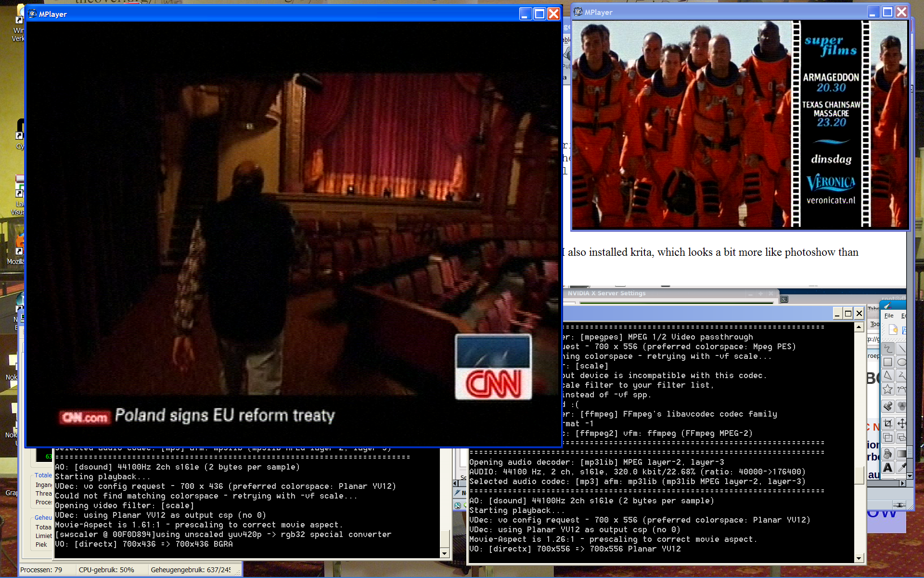Select the text tool in Krita
This screenshot has width=924, height=578.
tap(888, 467)
